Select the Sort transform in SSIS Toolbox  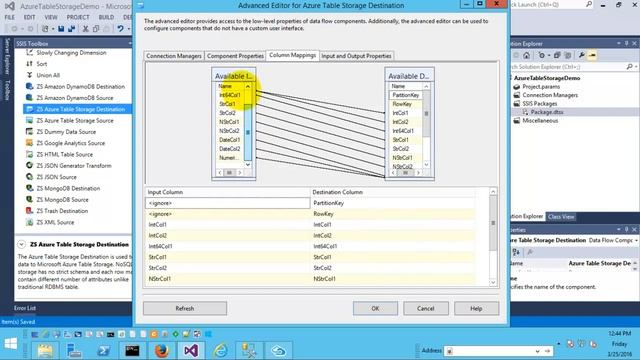[x=41, y=64]
